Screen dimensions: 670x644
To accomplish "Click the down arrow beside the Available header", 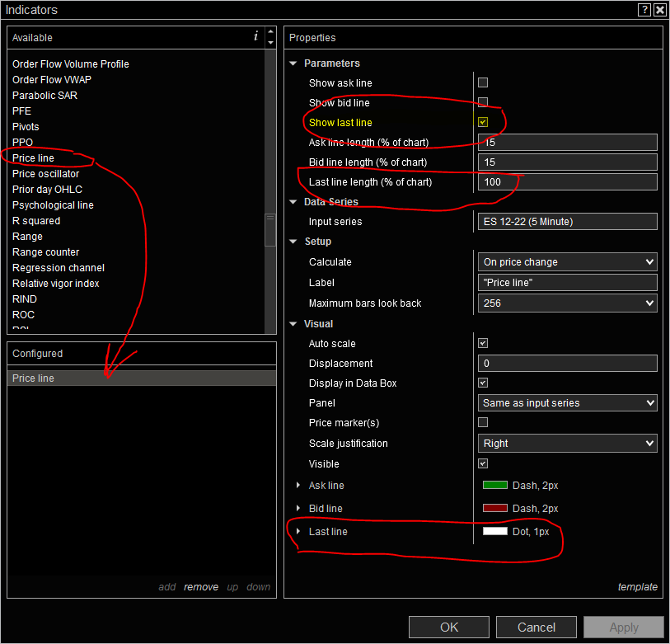I will click(x=270, y=43).
